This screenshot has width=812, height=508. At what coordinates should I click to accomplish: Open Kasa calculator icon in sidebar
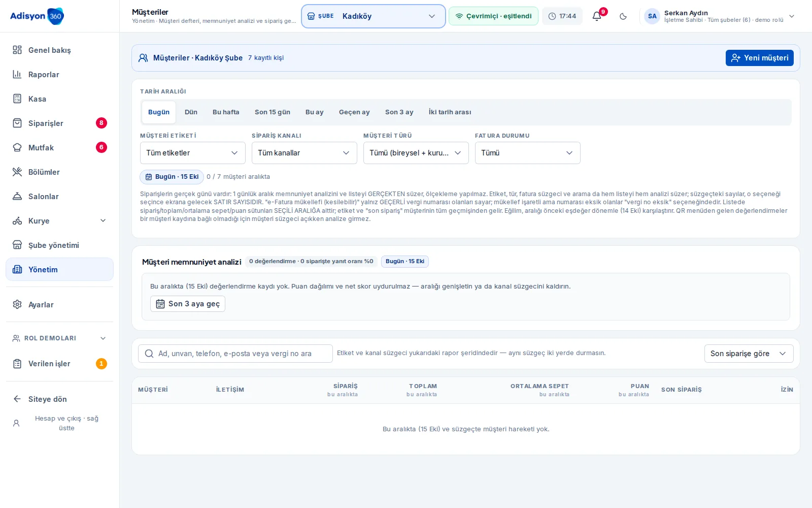[x=17, y=99]
